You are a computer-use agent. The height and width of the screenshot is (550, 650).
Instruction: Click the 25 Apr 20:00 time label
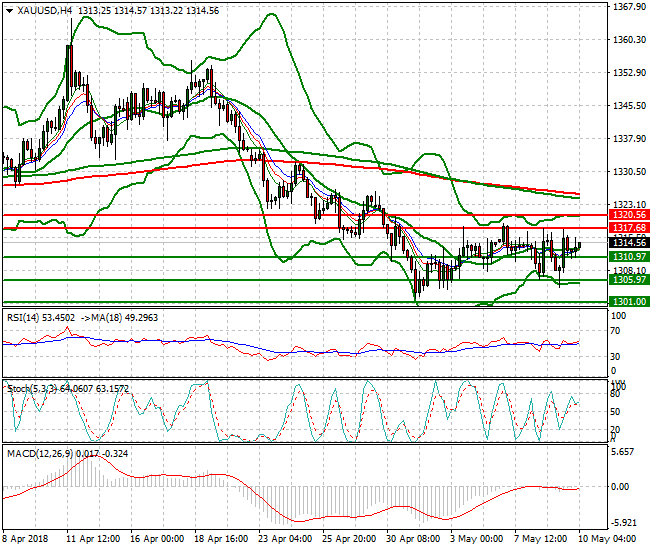(349, 539)
